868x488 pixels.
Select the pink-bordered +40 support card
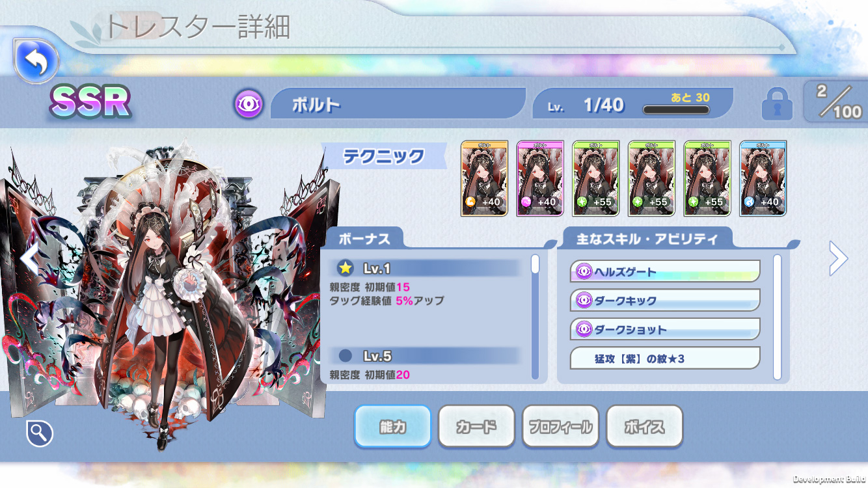[x=540, y=178]
